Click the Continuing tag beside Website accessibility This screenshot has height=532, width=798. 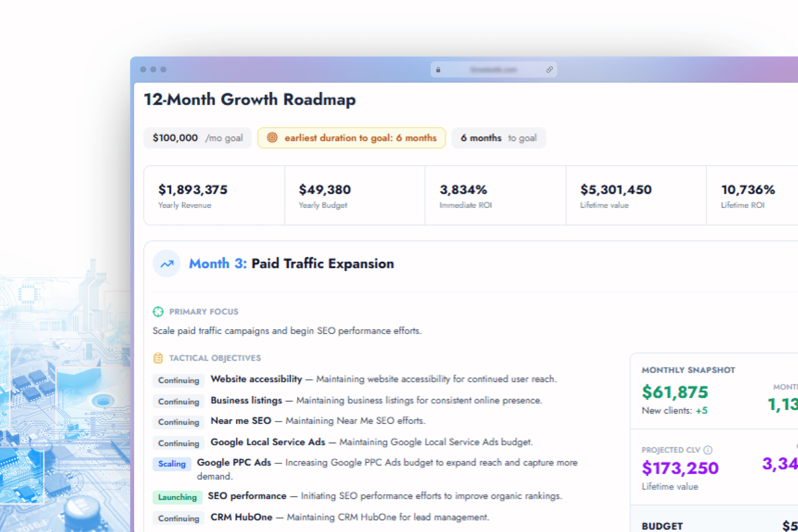point(178,380)
